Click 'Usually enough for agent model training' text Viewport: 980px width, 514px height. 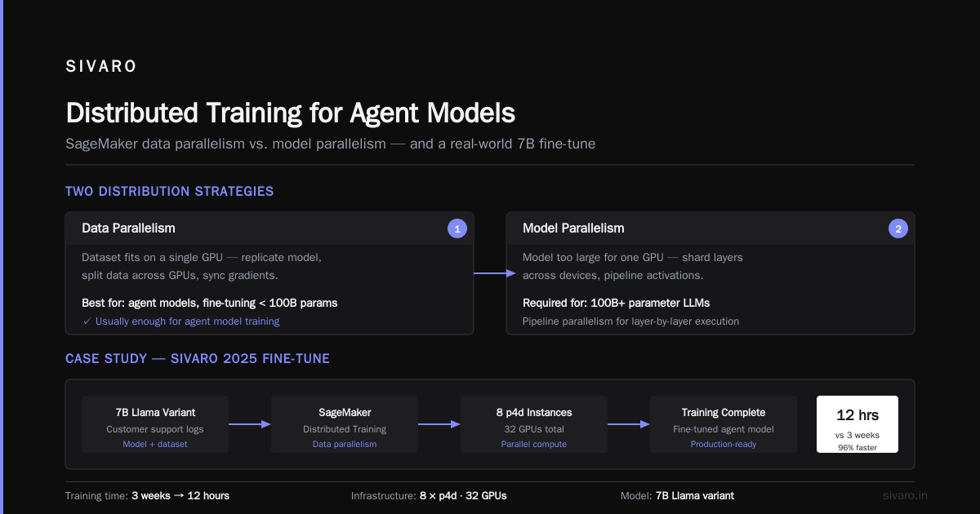click(x=188, y=321)
